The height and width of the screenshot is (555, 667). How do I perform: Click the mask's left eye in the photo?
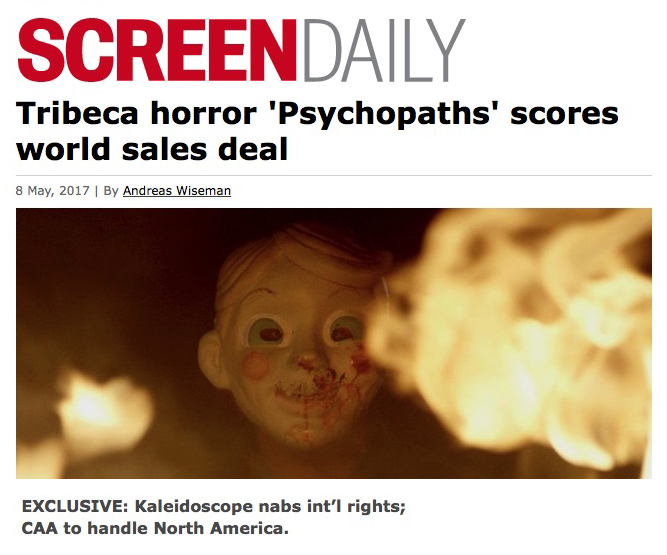[x=266, y=332]
